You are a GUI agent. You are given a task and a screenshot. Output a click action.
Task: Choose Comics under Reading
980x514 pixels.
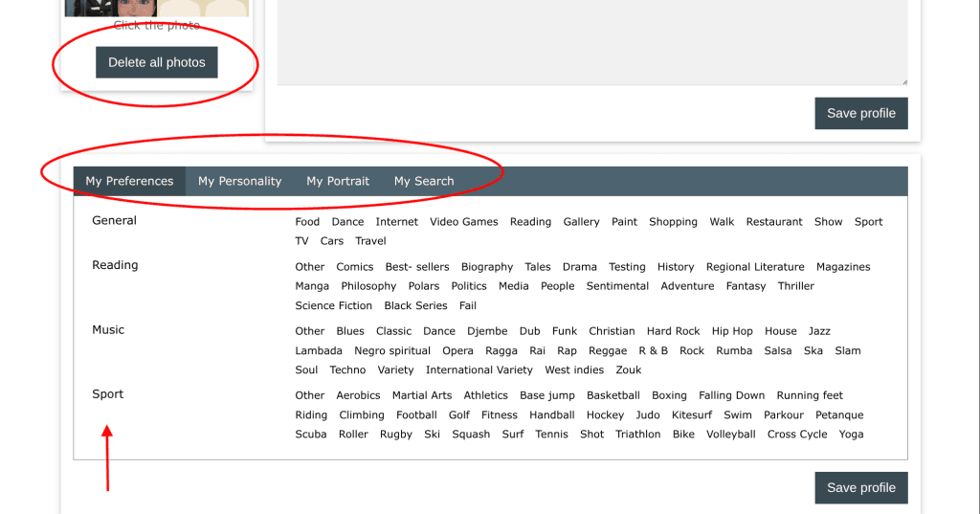coord(355,267)
